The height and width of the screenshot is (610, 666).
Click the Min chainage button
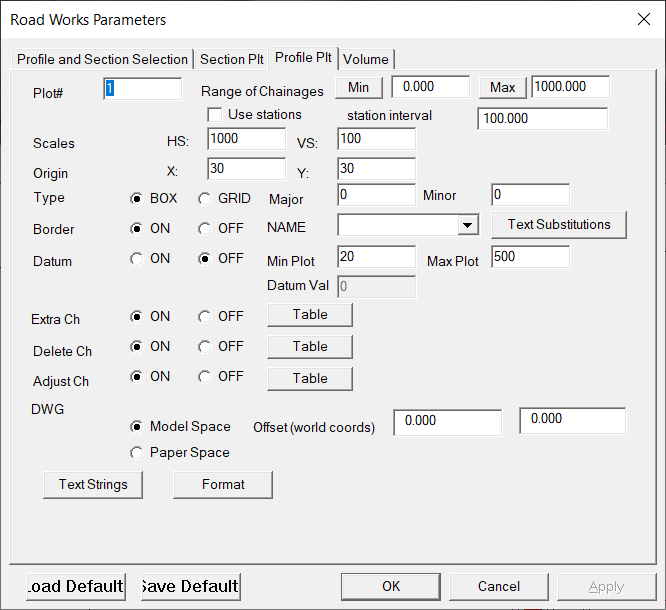(358, 88)
